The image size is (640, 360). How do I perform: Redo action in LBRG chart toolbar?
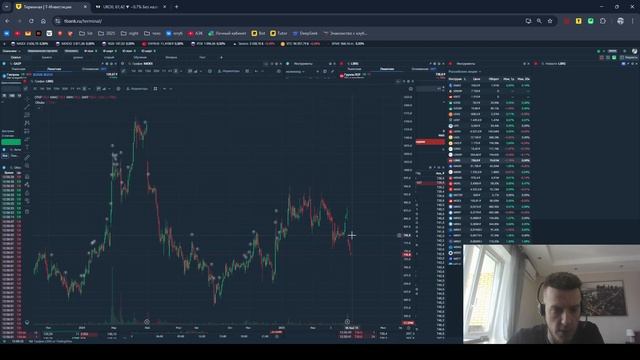click(171, 89)
